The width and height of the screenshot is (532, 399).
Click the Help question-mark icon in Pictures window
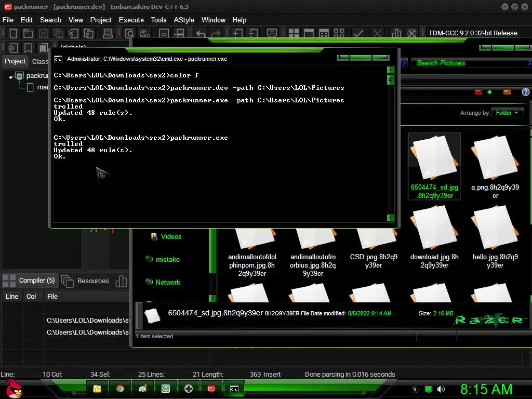526,92
